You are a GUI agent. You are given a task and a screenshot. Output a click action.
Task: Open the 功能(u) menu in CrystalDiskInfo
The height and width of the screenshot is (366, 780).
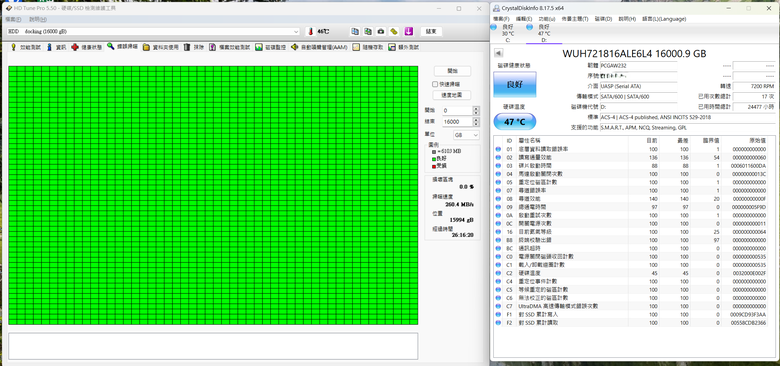547,19
